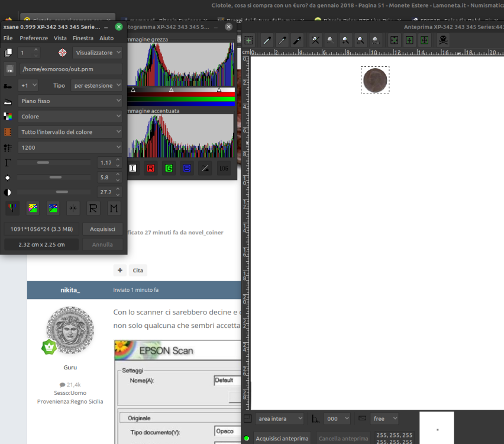
Task: Select the white point pipette tool
Action: point(267,40)
